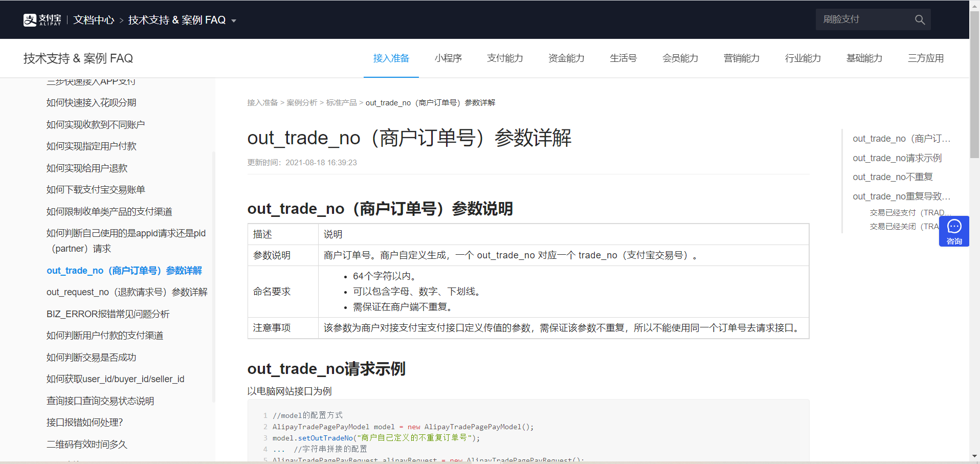Click table cell 注意事项
This screenshot has height=464, width=980.
pos(283,328)
